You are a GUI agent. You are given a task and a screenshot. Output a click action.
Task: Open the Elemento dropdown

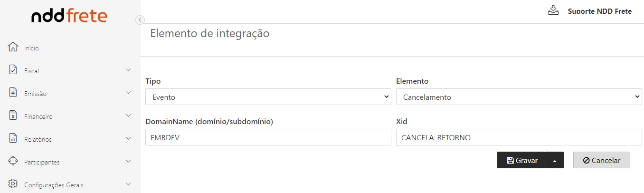coord(519,97)
